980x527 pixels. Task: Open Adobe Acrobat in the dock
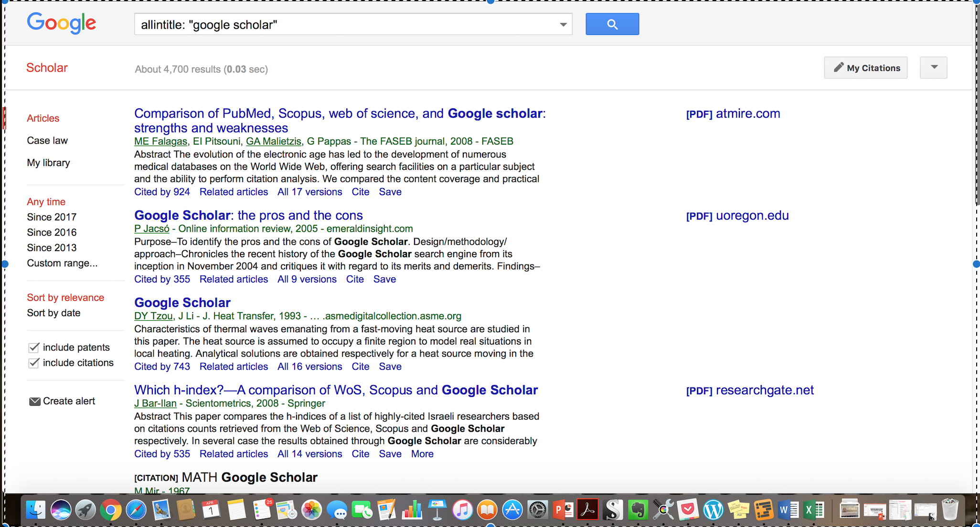(588, 510)
